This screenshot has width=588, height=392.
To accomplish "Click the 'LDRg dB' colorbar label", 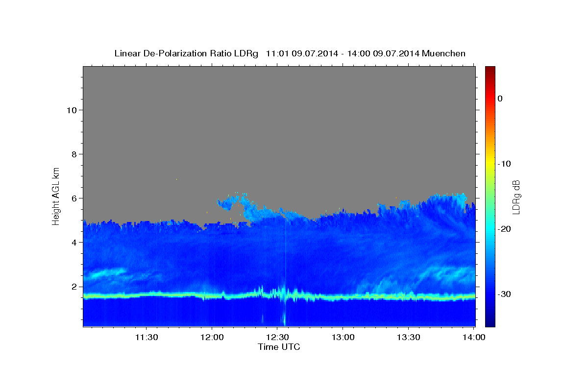I will (516, 197).
